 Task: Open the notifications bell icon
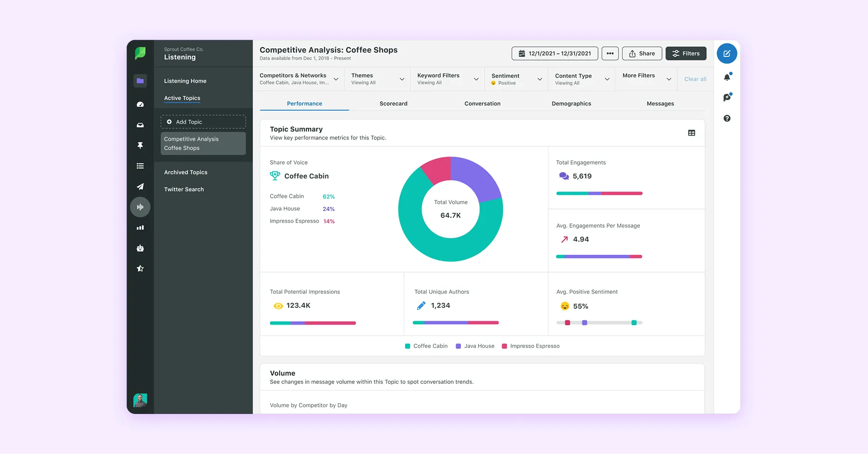[727, 77]
